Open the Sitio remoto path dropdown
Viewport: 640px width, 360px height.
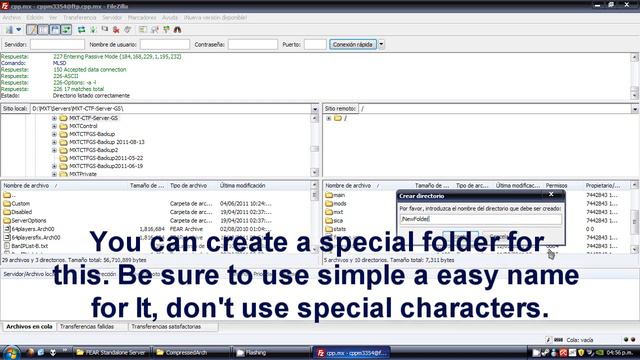tap(635, 109)
